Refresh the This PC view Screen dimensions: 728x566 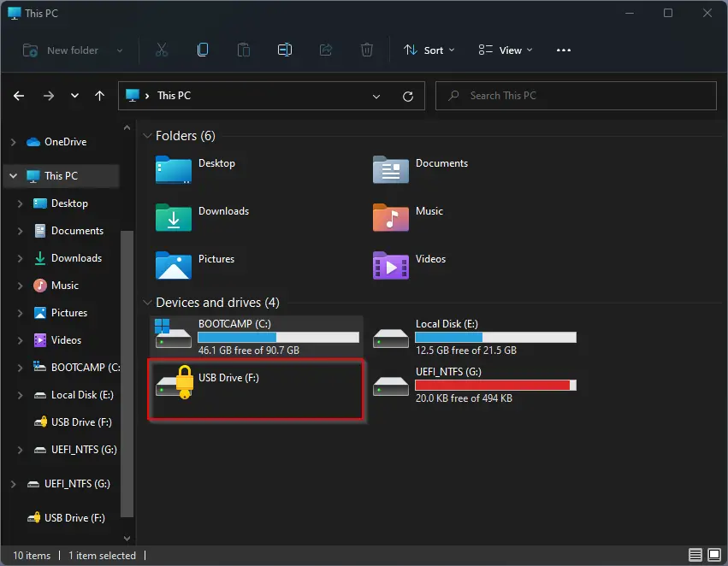click(408, 96)
